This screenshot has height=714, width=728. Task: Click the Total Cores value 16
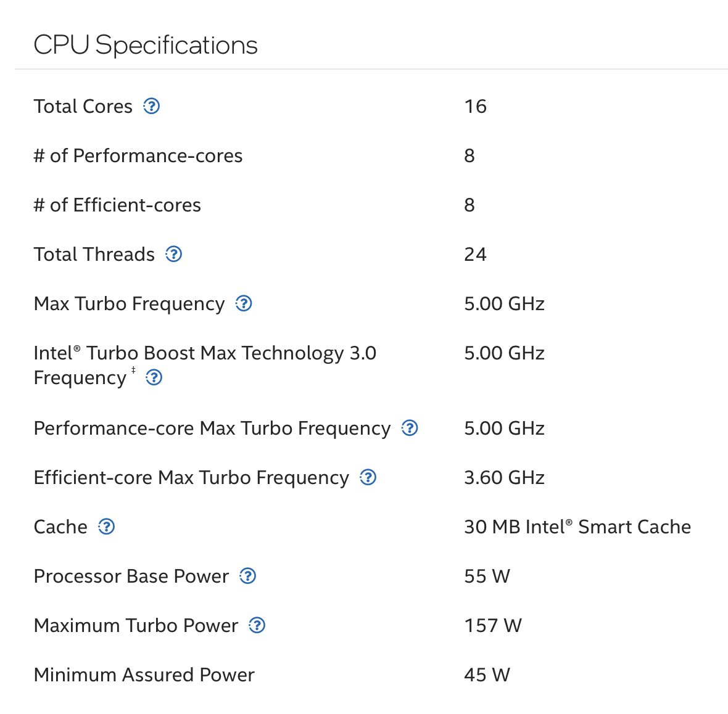(x=476, y=107)
